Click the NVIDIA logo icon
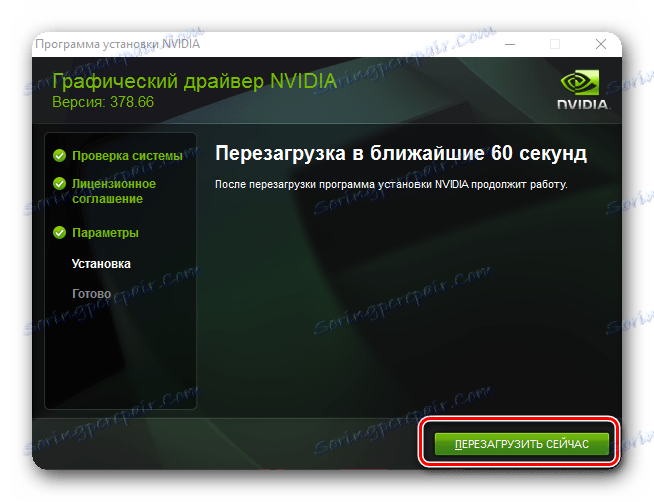The width and height of the screenshot is (654, 502). pos(583,90)
